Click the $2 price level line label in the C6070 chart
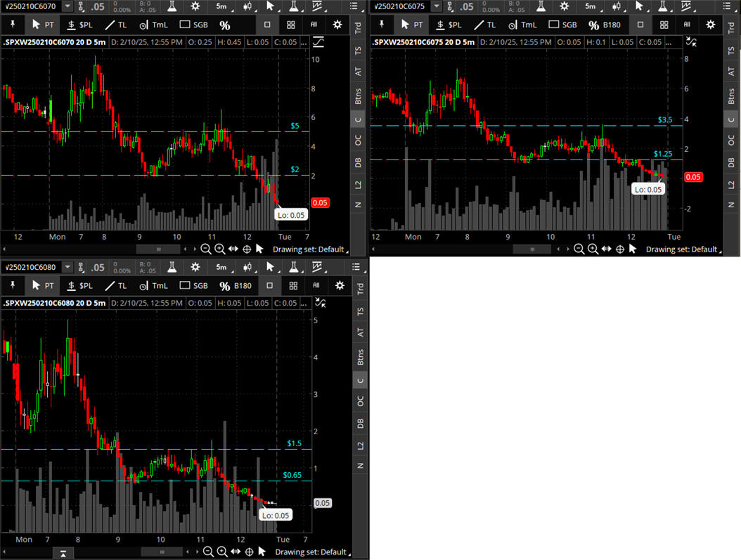Viewport: 741px width, 560px height. [295, 169]
